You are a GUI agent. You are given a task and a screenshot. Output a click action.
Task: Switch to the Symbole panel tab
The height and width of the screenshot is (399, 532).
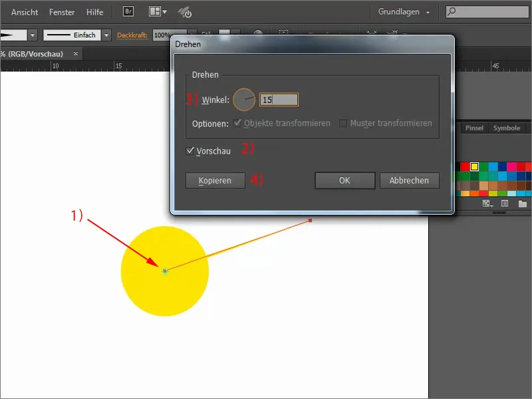[x=507, y=128]
